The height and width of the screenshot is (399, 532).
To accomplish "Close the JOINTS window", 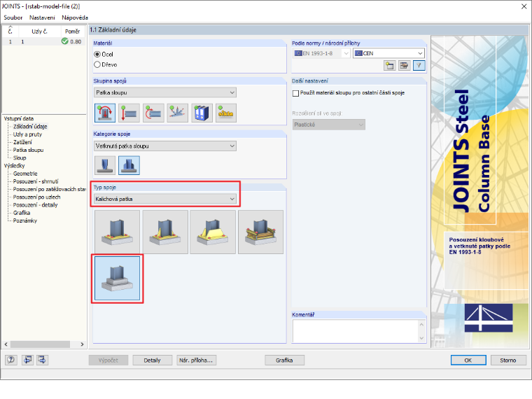I will pyautogui.click(x=524, y=6).
